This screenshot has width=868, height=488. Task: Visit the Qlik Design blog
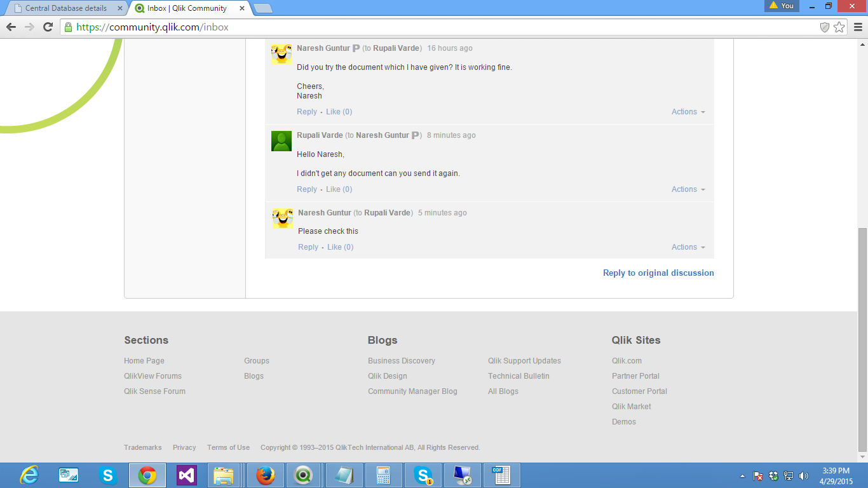click(x=388, y=376)
